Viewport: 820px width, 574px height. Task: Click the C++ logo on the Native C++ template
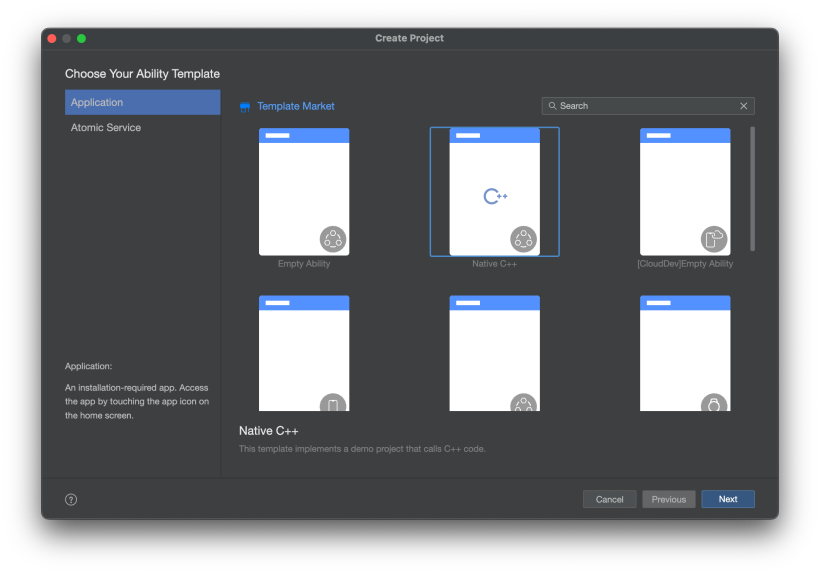tap(495, 197)
